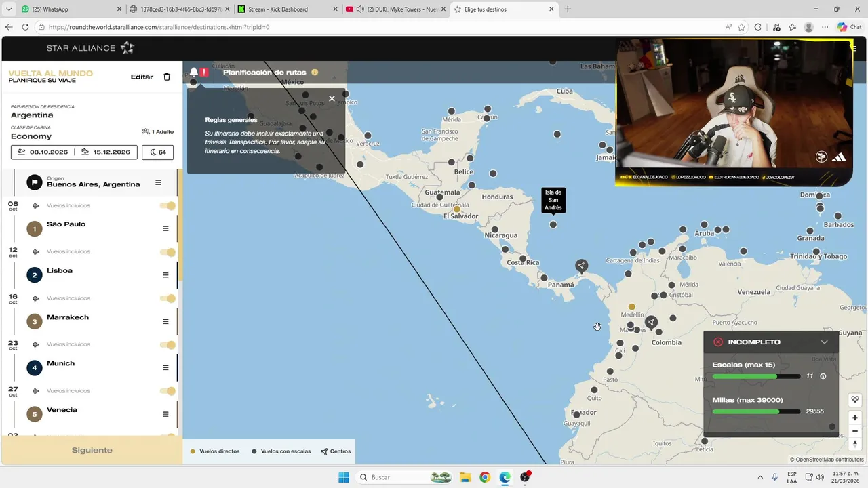
Task: Open File Explorer from the taskbar
Action: point(465,477)
